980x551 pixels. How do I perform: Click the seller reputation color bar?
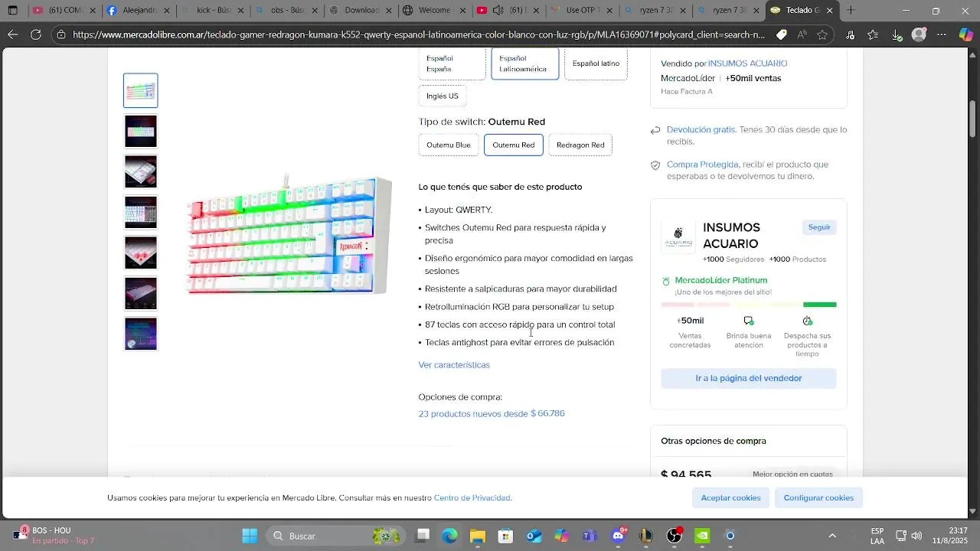(749, 305)
